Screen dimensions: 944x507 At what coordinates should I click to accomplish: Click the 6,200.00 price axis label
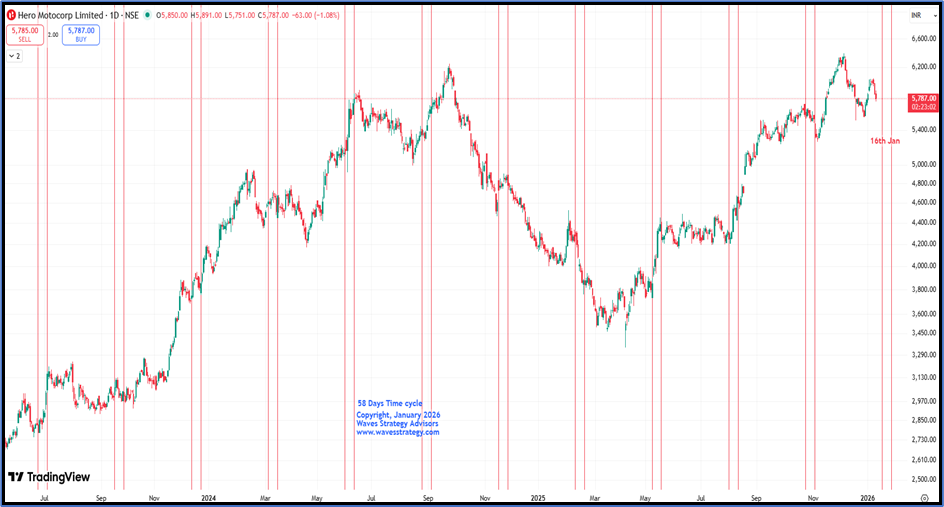[x=924, y=67]
